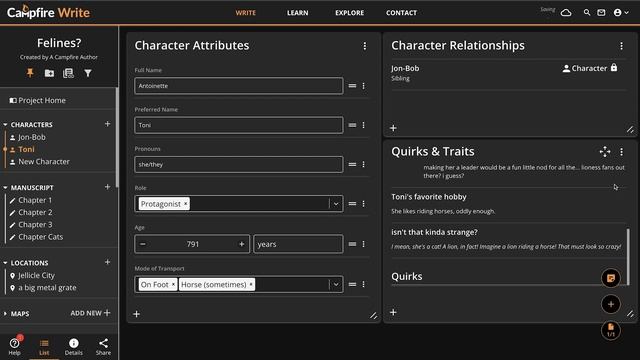The width and height of the screenshot is (640, 360).
Task: Remove the Horse (sometimes) tag
Action: coord(251,284)
